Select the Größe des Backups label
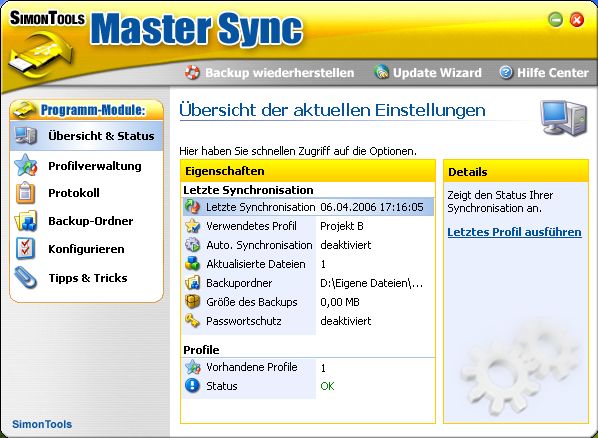The image size is (598, 438). [x=252, y=302]
